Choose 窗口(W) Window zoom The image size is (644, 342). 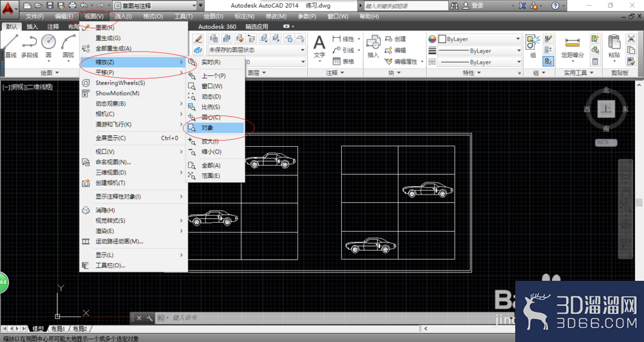coord(216,86)
